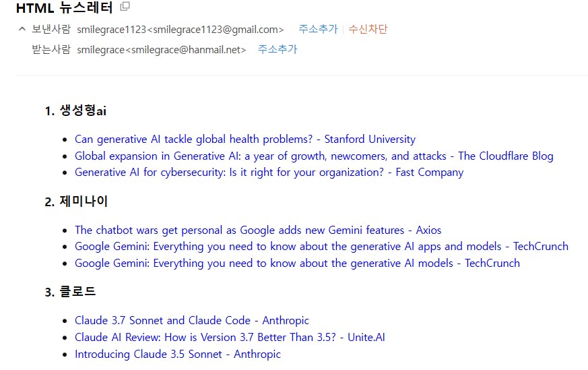Open the Cloudflare Blog Generative AI link
This screenshot has width=588, height=370.
tap(314, 156)
